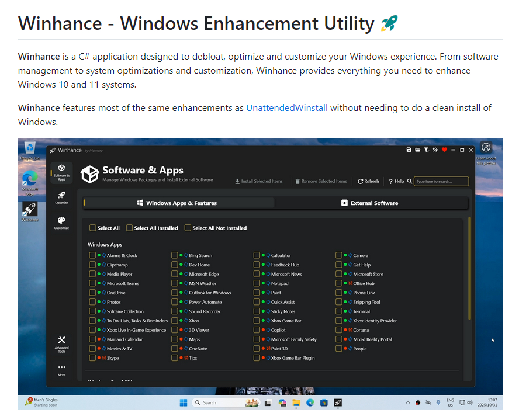Screen dimensions: 519x420
Task: Open the Customize palette section
Action: (x=61, y=223)
